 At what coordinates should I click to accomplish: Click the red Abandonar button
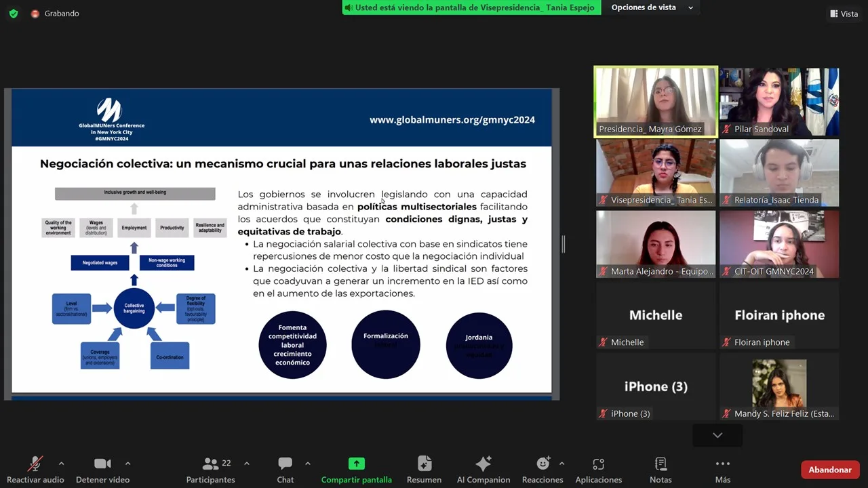point(829,470)
